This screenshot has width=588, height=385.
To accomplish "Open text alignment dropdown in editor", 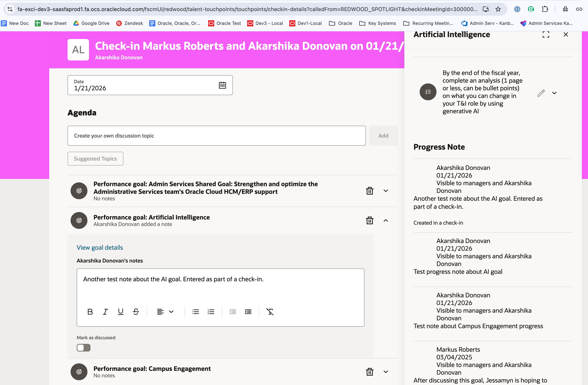I will tap(165, 312).
